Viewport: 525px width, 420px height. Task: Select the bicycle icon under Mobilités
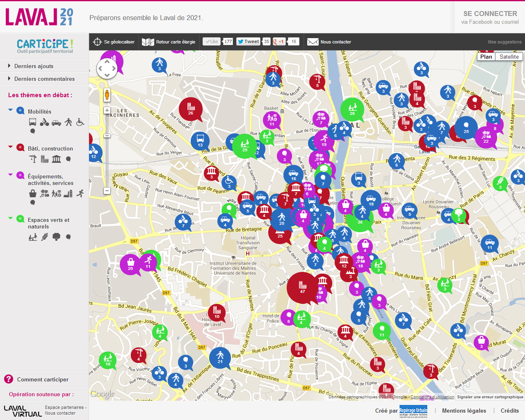pos(44,122)
